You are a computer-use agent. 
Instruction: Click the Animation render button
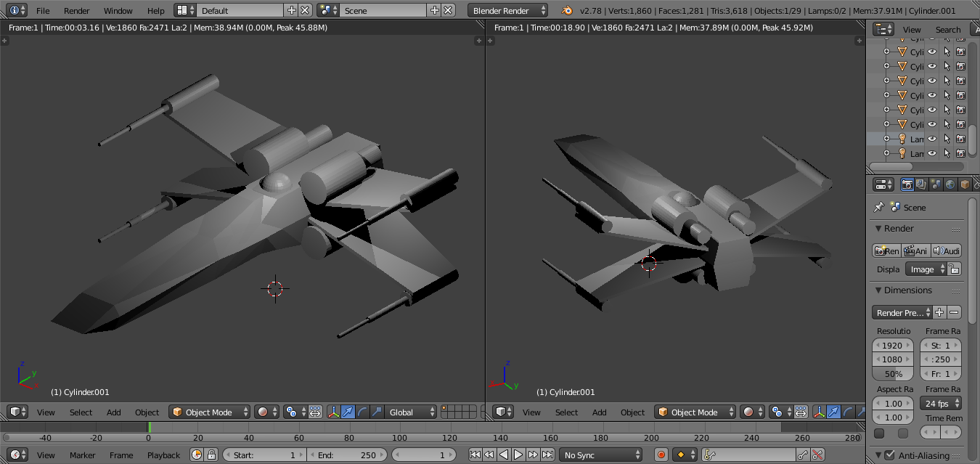pos(916,251)
